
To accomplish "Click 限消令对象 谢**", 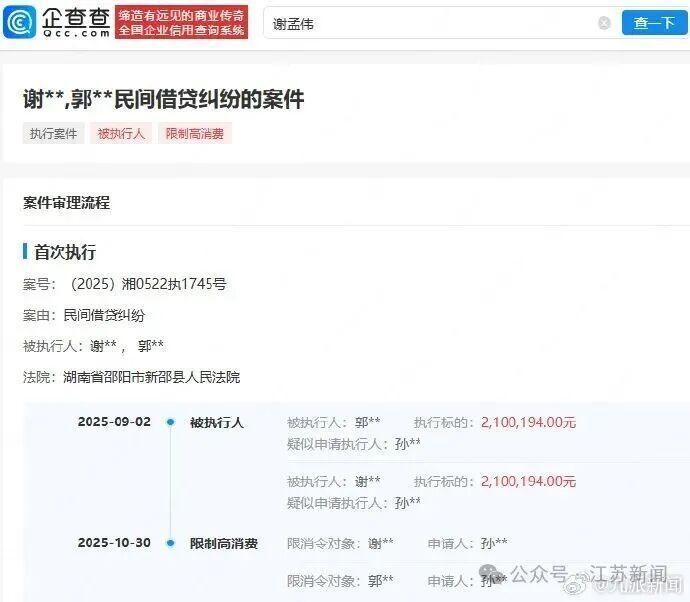I will [x=340, y=543].
